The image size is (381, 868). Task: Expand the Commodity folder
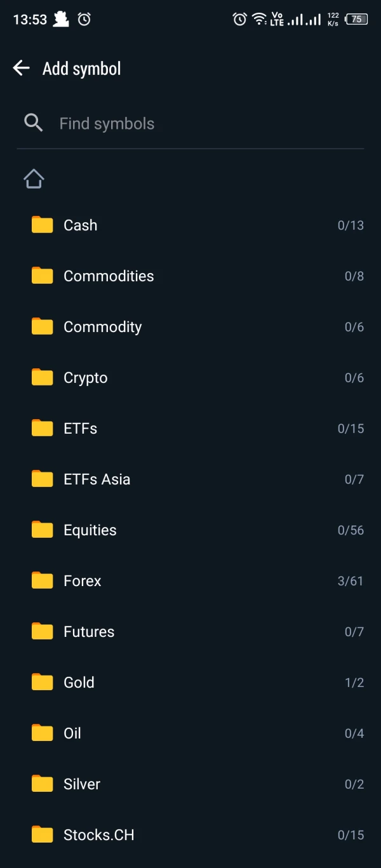[x=103, y=327]
